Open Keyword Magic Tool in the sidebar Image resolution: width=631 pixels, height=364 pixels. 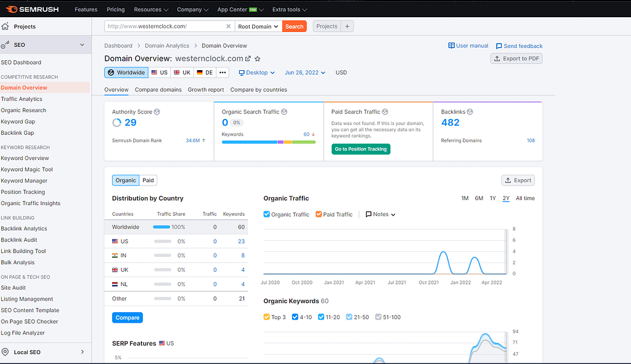tap(27, 169)
